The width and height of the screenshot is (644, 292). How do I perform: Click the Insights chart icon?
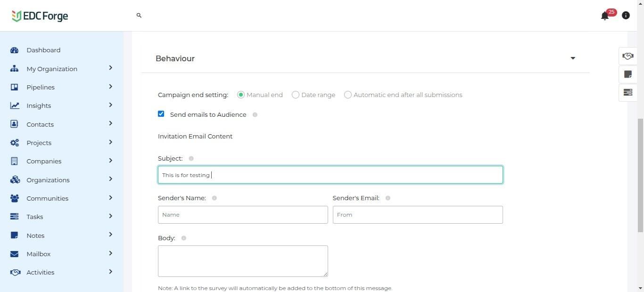[x=15, y=105]
